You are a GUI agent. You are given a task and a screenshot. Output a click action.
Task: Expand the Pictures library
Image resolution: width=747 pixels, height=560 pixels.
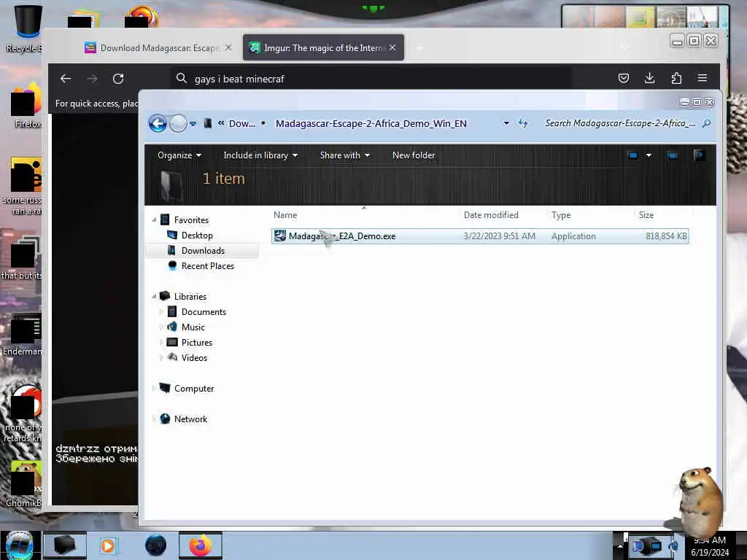coord(161,343)
